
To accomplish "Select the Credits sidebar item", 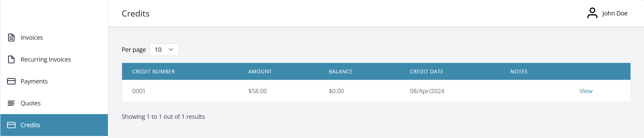I will 30,125.
